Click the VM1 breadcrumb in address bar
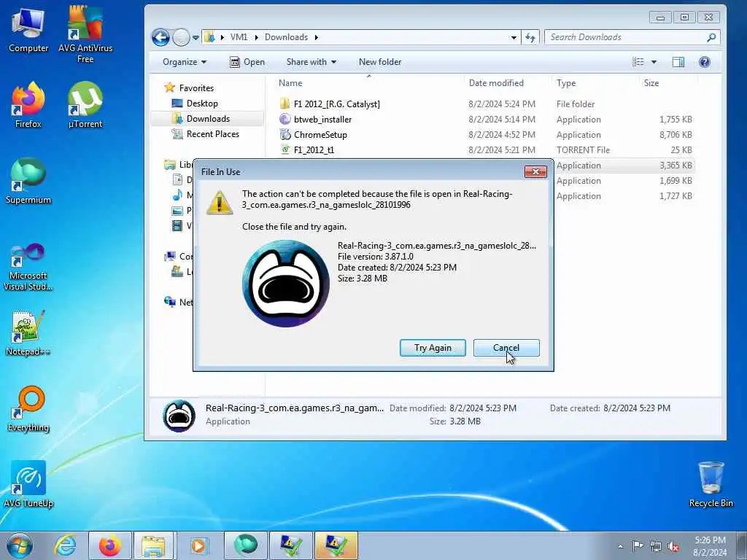The image size is (747, 560). 239,37
